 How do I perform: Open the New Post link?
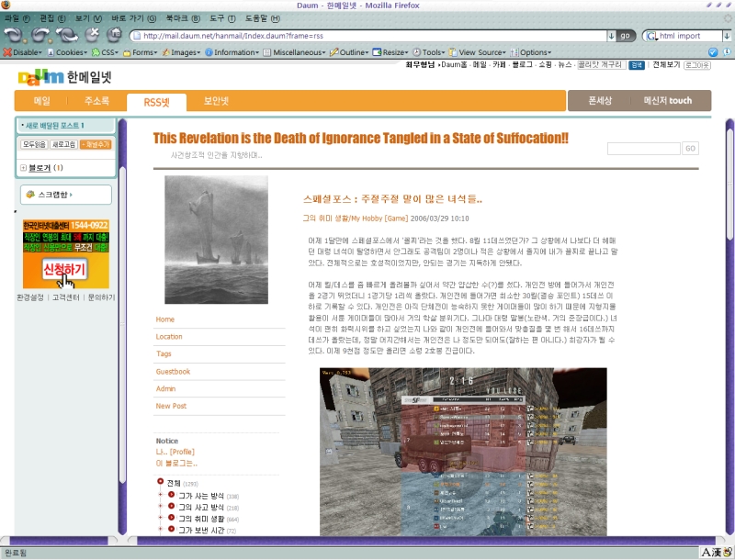[x=171, y=406]
